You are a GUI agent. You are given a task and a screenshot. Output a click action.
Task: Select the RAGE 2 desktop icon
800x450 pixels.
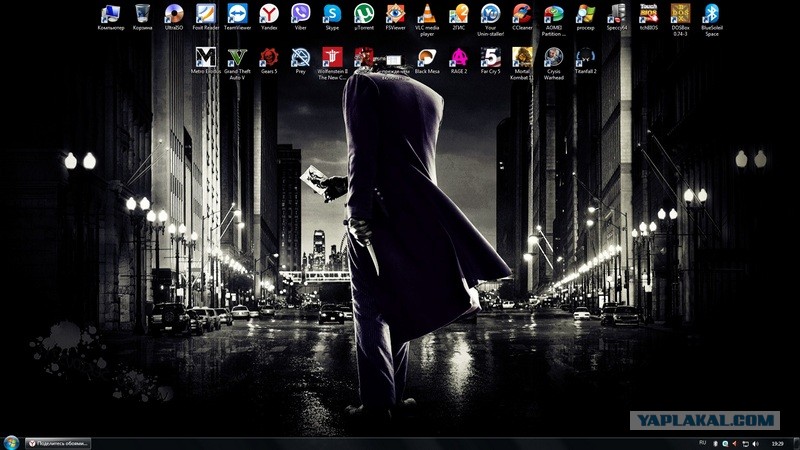pyautogui.click(x=459, y=61)
